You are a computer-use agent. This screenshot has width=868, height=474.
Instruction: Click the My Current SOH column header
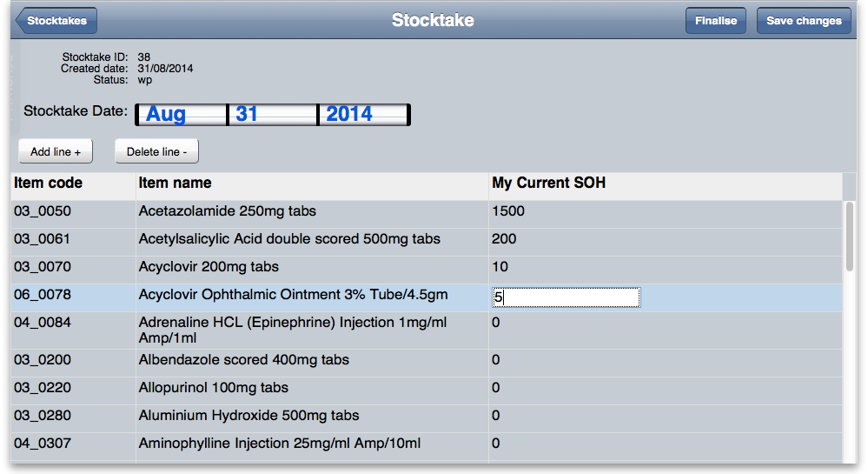(548, 183)
